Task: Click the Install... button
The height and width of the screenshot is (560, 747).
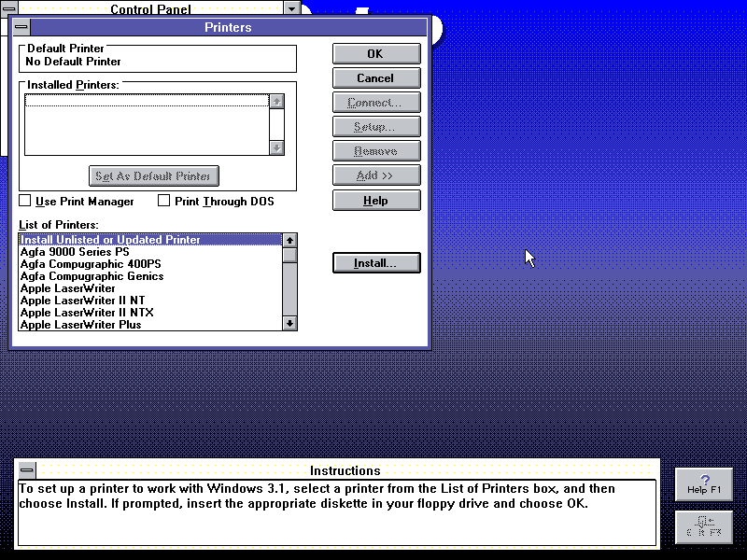Action: pyautogui.click(x=376, y=264)
